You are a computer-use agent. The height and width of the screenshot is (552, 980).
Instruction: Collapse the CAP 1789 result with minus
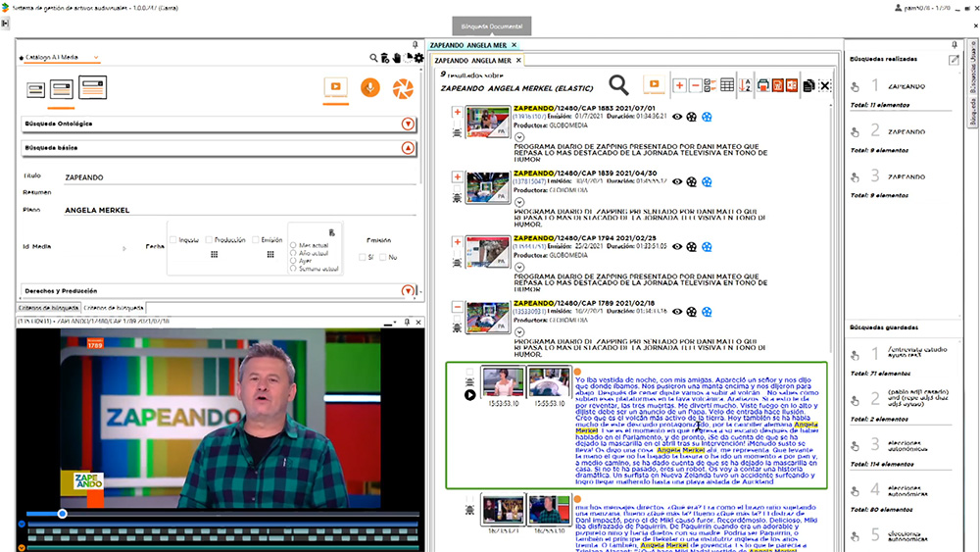click(x=457, y=307)
